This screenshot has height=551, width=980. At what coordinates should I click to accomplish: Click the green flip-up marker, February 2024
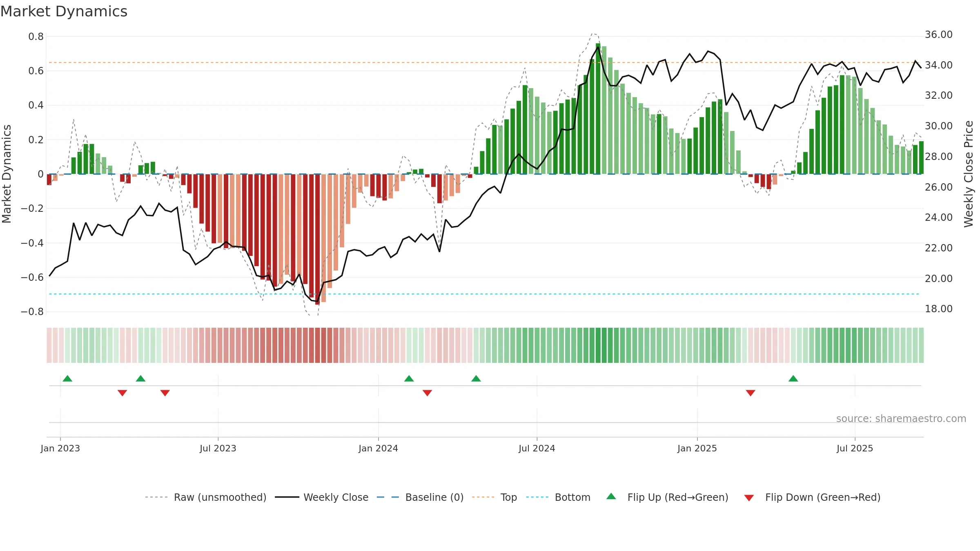click(x=409, y=378)
